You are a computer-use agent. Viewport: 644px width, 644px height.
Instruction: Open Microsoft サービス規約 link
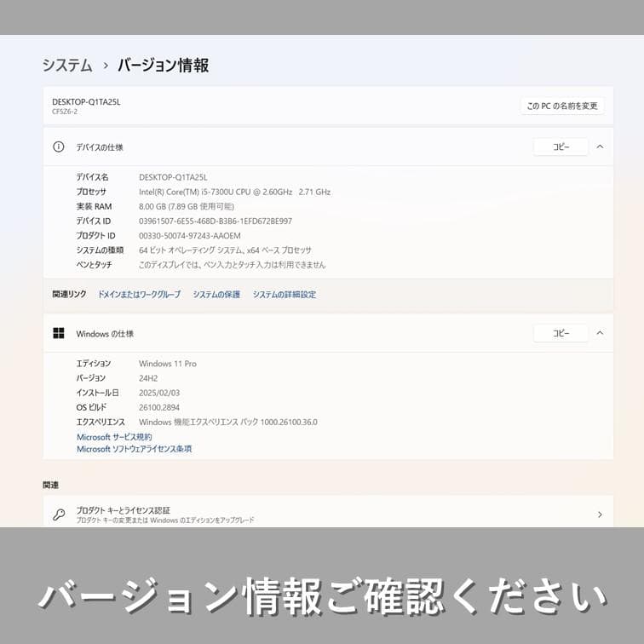(114, 437)
